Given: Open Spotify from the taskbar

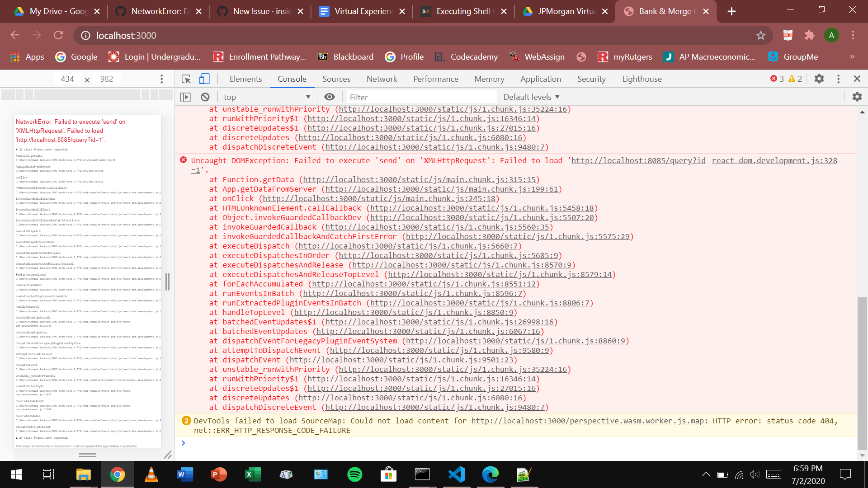Looking at the screenshot, I should point(355,474).
